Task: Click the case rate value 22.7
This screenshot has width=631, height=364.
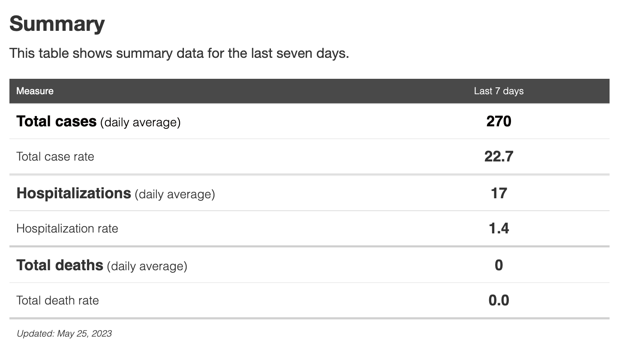Action: [499, 157]
